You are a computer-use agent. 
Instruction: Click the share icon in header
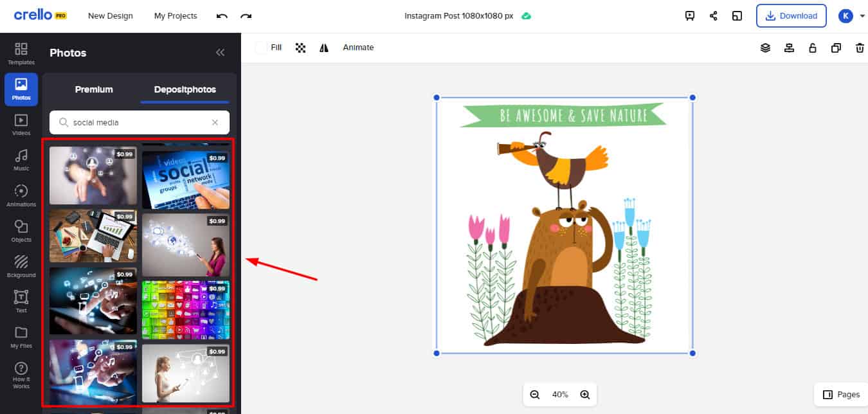pos(714,16)
